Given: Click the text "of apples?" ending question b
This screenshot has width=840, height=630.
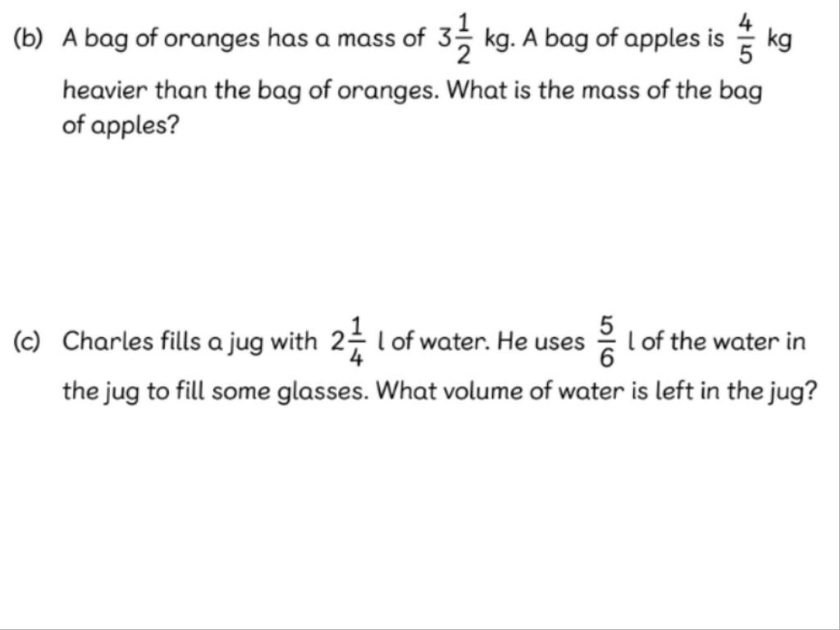Looking at the screenshot, I should pyautogui.click(x=121, y=127).
